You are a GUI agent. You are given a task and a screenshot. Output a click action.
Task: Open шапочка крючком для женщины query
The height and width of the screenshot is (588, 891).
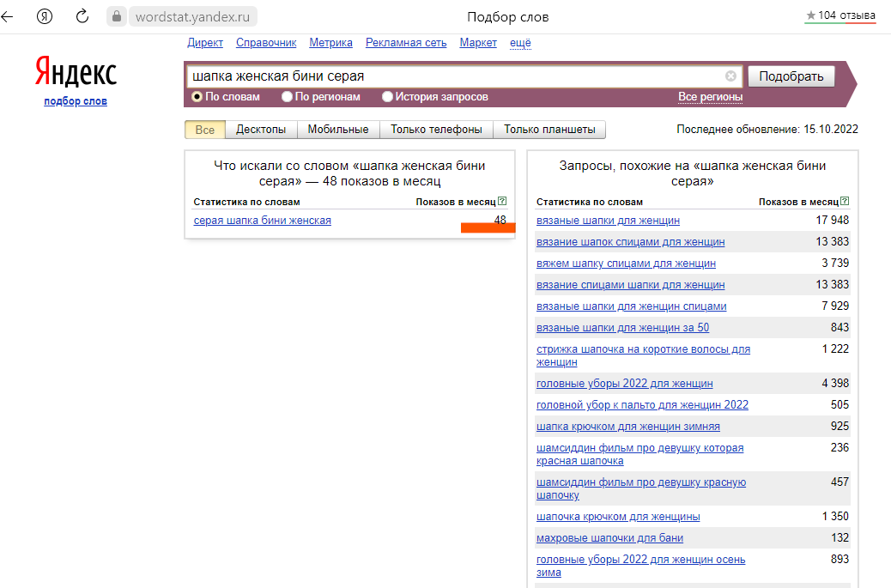[x=618, y=517]
